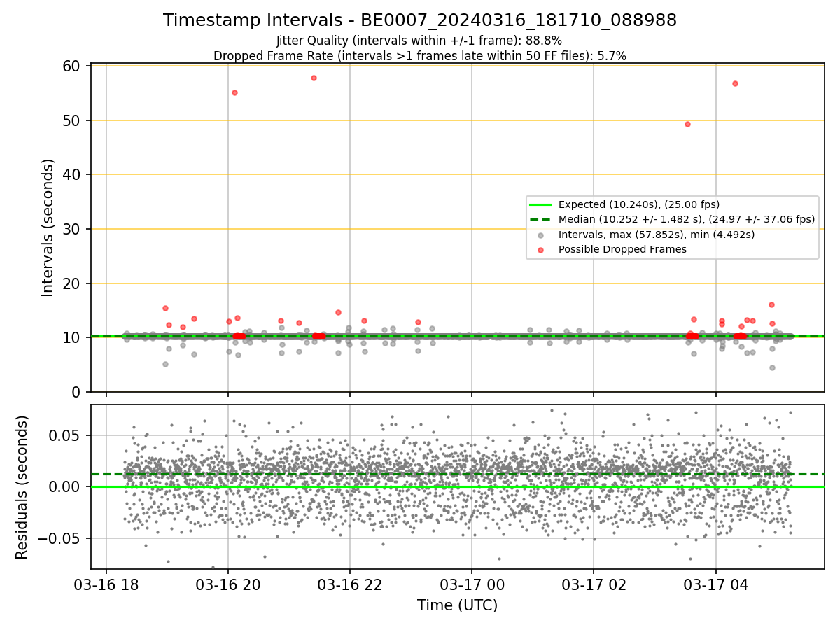Click the 'Time (UTC)' x-axis label
Screen dimensions: 840x630
pyautogui.click(x=457, y=605)
